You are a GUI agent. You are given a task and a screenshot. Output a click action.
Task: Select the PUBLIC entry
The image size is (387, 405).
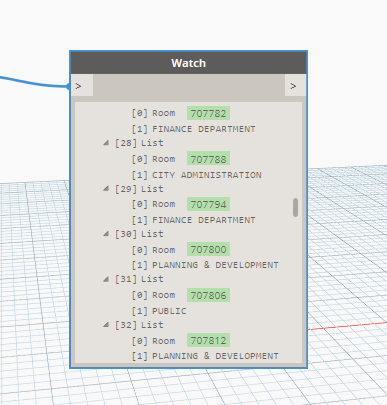coord(169,311)
